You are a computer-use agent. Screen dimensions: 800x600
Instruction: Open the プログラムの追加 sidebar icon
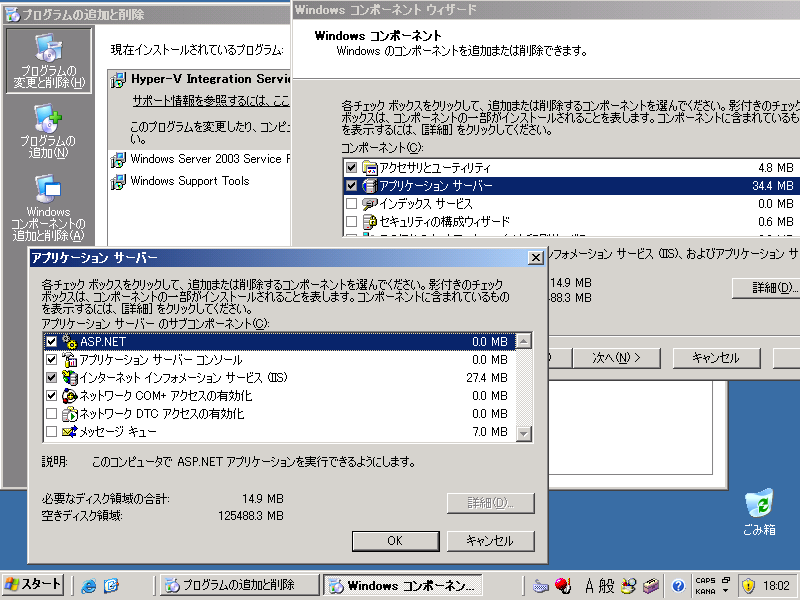point(48,131)
